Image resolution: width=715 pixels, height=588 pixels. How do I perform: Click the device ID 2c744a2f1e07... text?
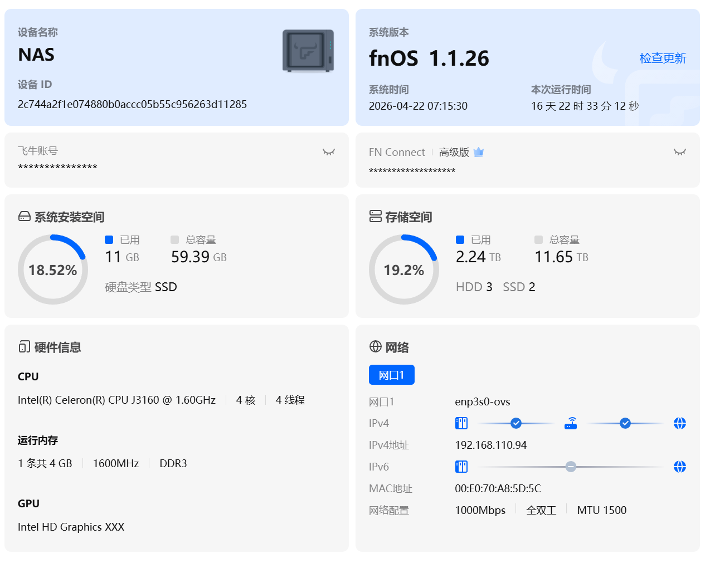pyautogui.click(x=132, y=104)
